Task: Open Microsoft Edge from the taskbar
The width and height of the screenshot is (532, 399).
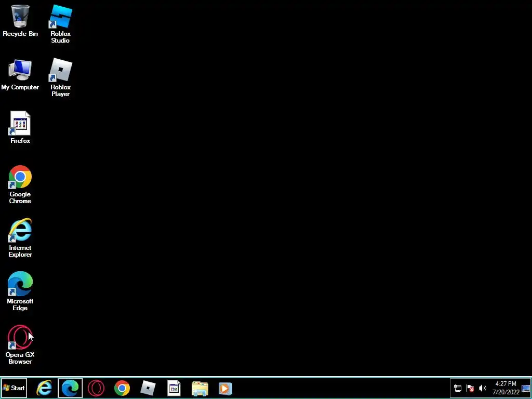Action: point(70,388)
